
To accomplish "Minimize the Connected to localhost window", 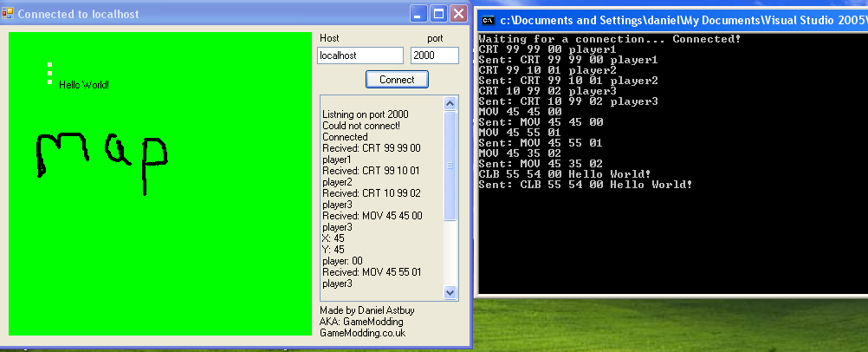I will [x=418, y=14].
